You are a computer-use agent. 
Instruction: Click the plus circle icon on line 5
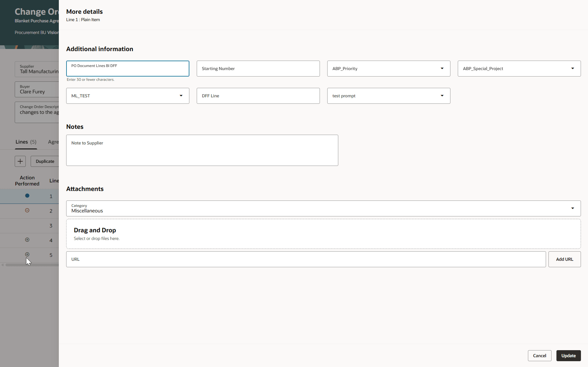coord(27,254)
